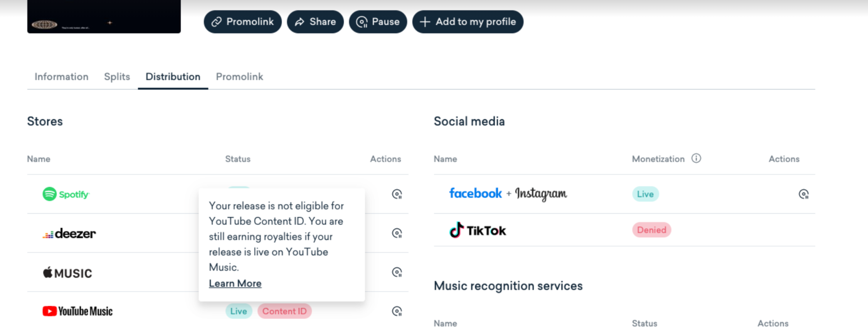This screenshot has height=330, width=868.
Task: Click the Live badge for YouTube Music
Action: tap(239, 311)
